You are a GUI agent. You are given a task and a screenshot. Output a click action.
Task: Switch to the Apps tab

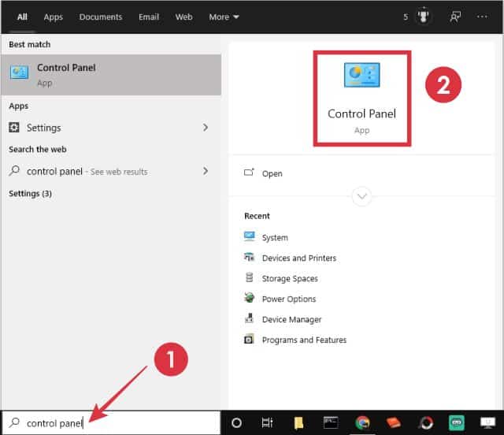point(53,17)
